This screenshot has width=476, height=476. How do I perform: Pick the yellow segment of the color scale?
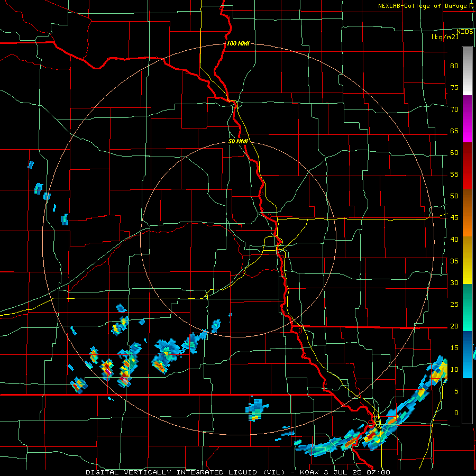(x=467, y=260)
